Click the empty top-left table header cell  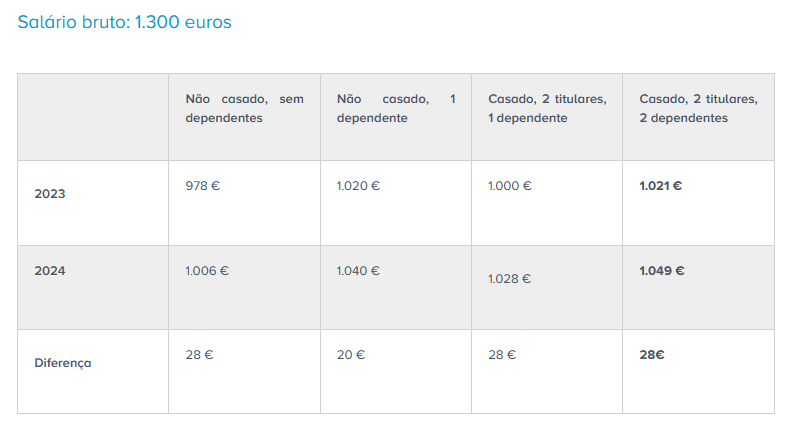pos(93,117)
